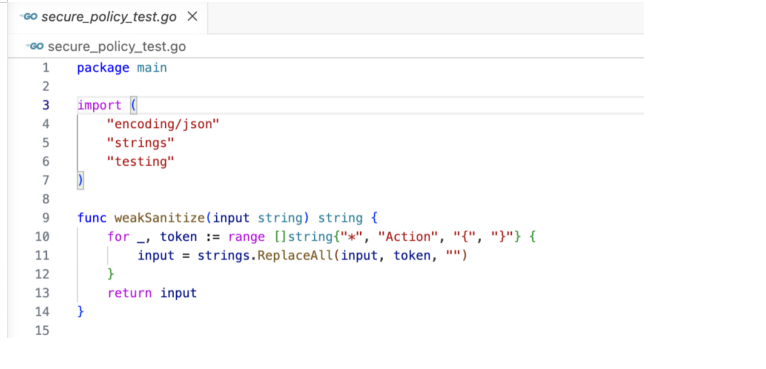Click the 'return' keyword on line 13
The width and height of the screenshot is (766, 369).
coord(129,293)
